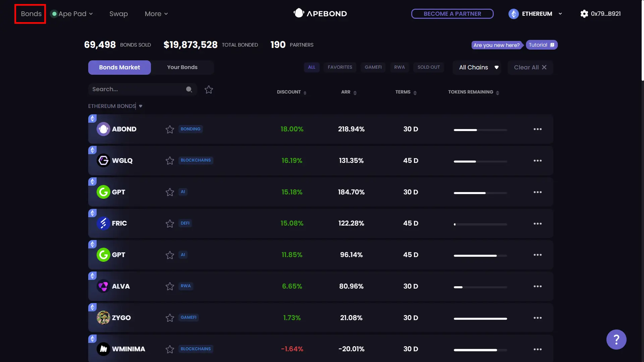Image resolution: width=644 pixels, height=362 pixels.
Task: Select the FAVORITES filter tab
Action: coord(340,67)
